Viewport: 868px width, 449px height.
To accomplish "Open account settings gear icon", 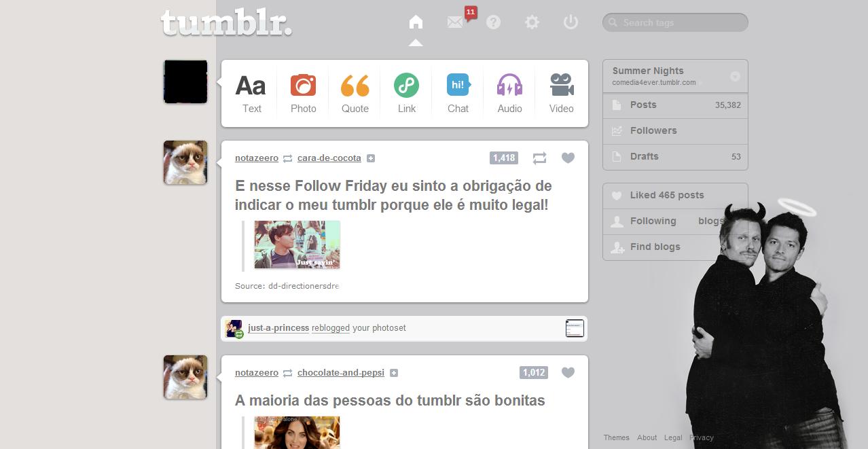I will [532, 22].
